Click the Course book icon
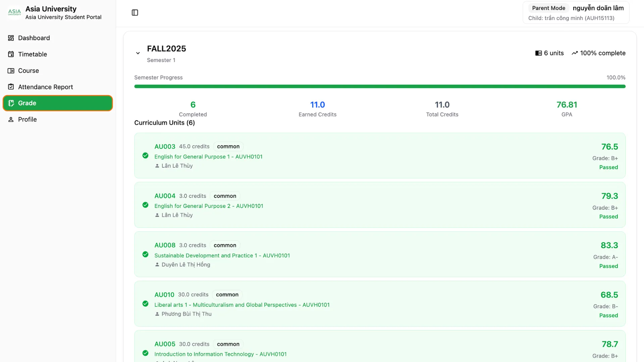 [11, 71]
